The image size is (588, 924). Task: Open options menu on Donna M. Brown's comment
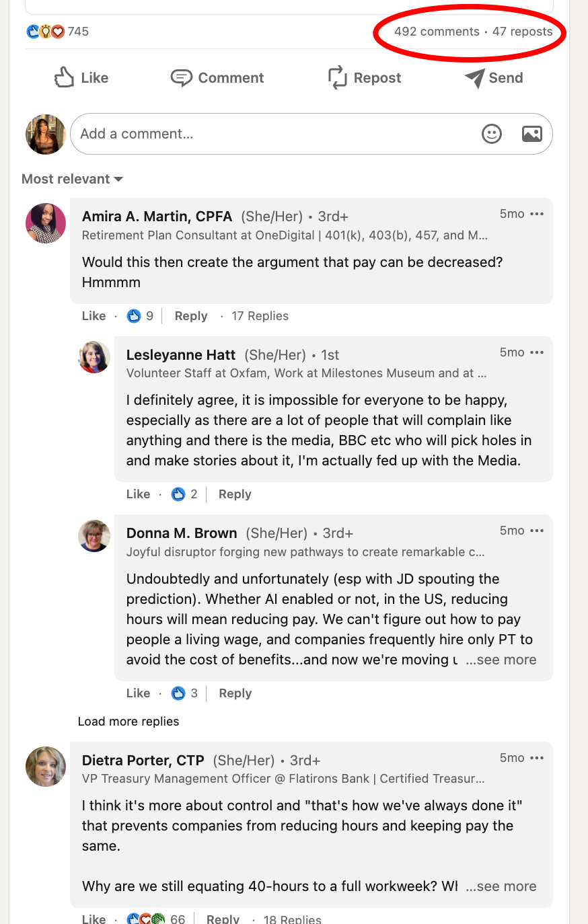click(537, 531)
